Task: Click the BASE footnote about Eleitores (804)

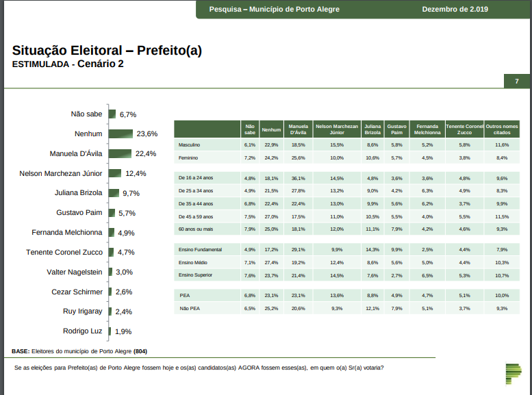Action: tap(79, 351)
